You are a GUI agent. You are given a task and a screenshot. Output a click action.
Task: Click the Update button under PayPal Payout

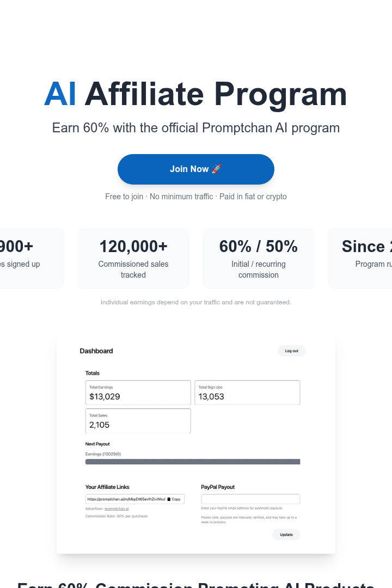[x=286, y=535]
